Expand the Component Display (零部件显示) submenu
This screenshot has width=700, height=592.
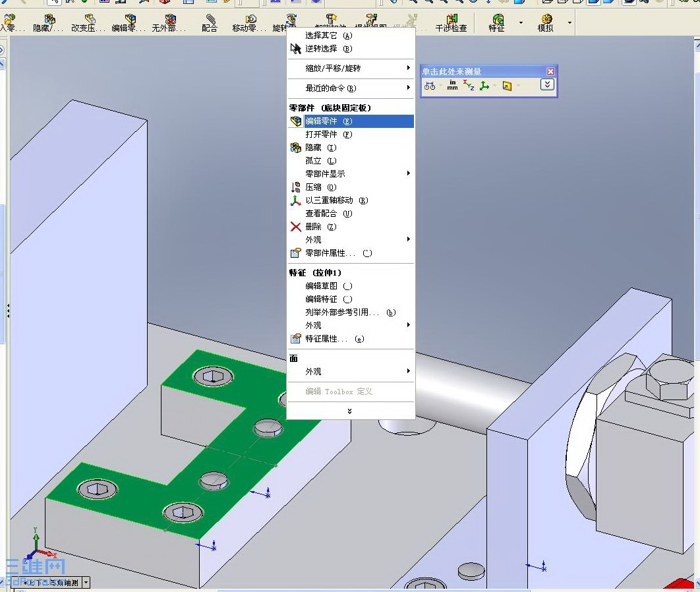[x=351, y=173]
